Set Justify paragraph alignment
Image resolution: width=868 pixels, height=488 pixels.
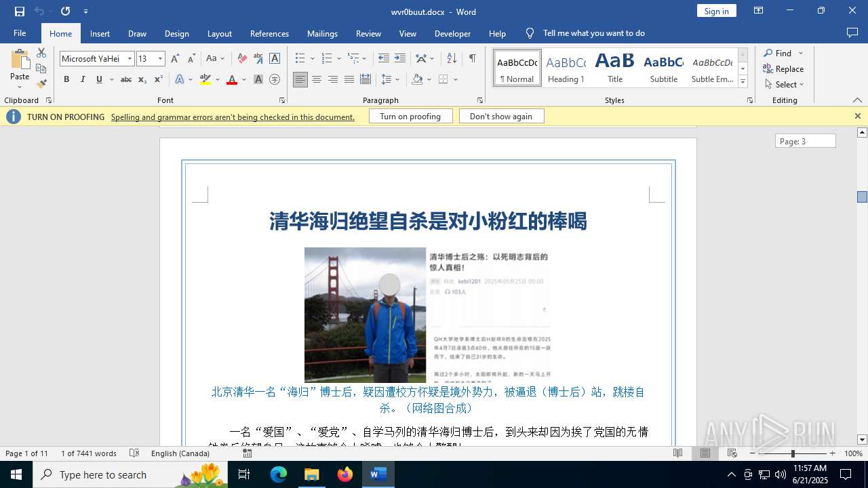click(x=349, y=79)
